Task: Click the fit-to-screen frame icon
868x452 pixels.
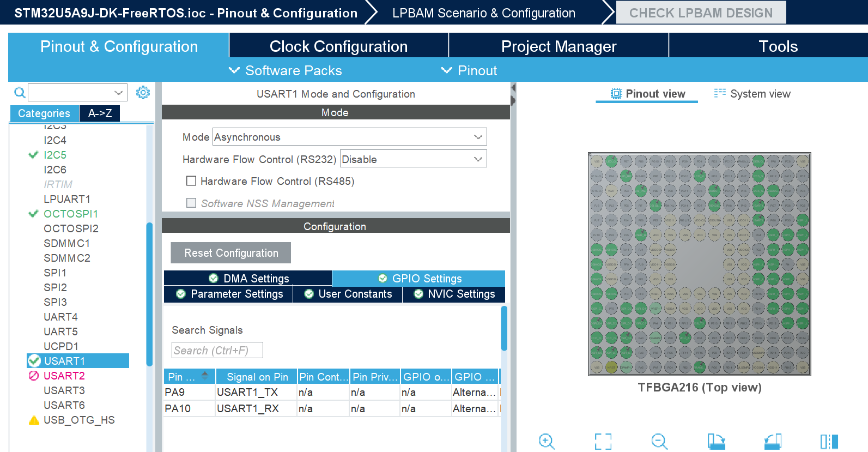Action: 603,441
